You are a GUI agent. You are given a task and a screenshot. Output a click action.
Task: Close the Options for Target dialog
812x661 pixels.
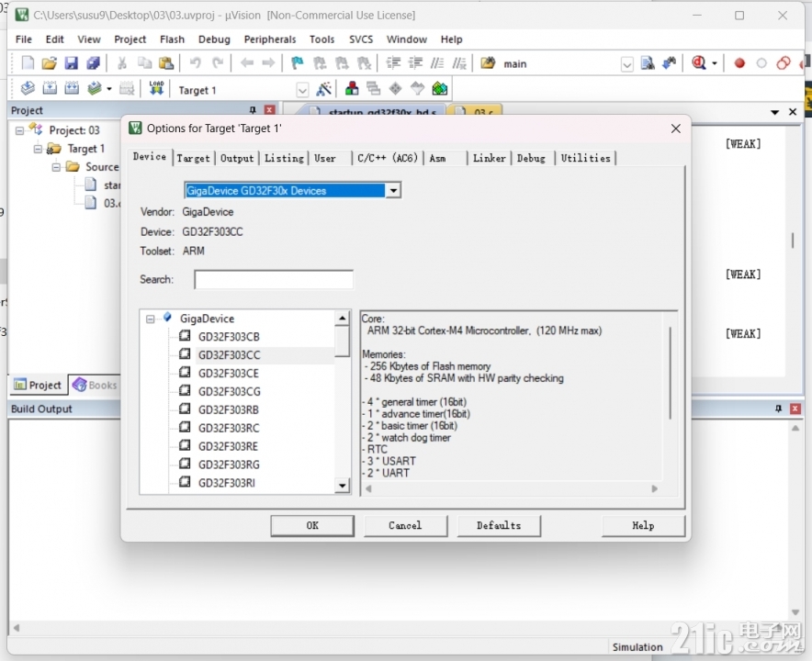click(x=676, y=129)
